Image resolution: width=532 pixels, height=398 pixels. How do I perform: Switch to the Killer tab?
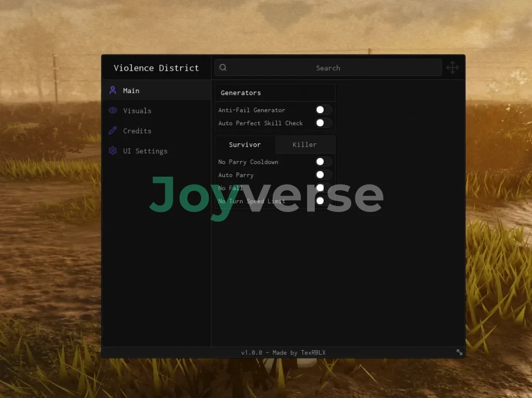pos(304,144)
